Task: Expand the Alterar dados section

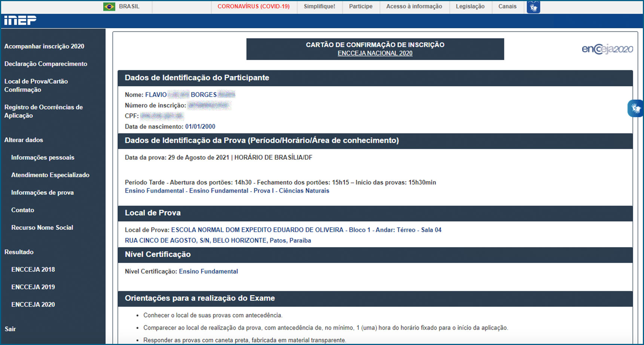Action: point(24,140)
